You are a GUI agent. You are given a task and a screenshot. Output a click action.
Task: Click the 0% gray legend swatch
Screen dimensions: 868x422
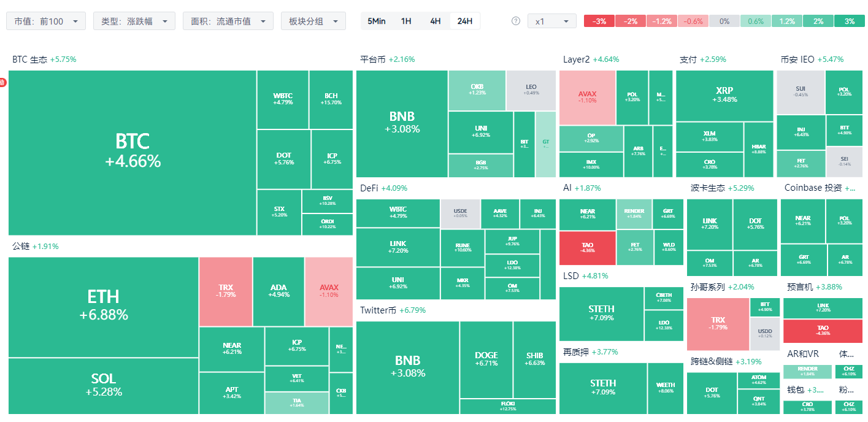click(724, 21)
